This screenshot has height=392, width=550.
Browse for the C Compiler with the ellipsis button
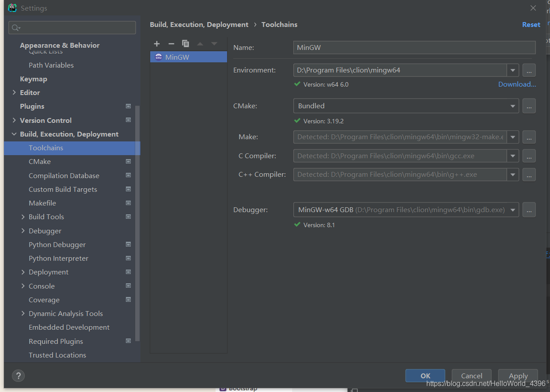pos(529,156)
